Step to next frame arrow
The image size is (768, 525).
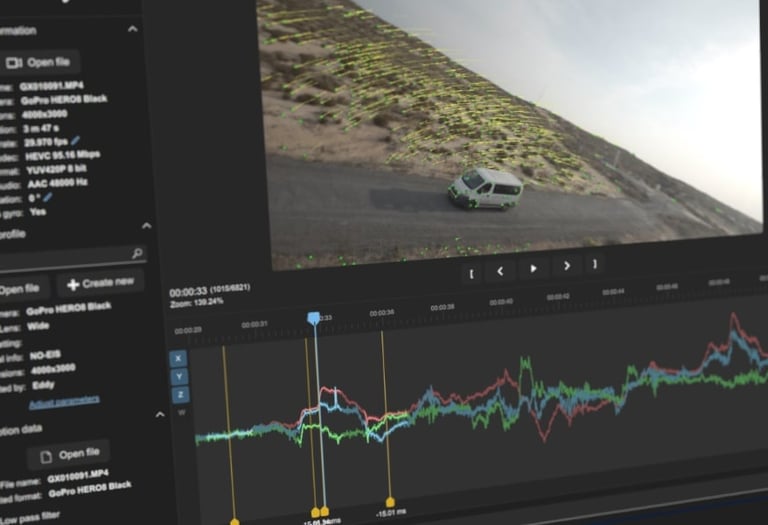click(x=567, y=266)
